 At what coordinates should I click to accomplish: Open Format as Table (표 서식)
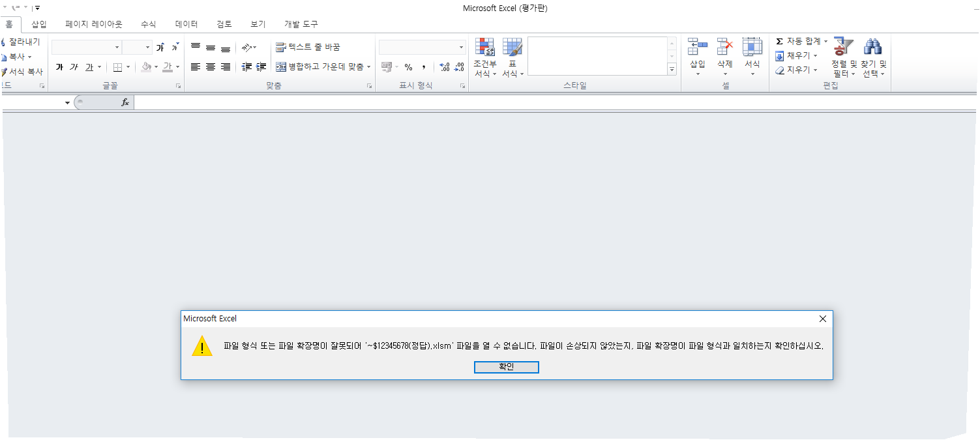tap(512, 57)
